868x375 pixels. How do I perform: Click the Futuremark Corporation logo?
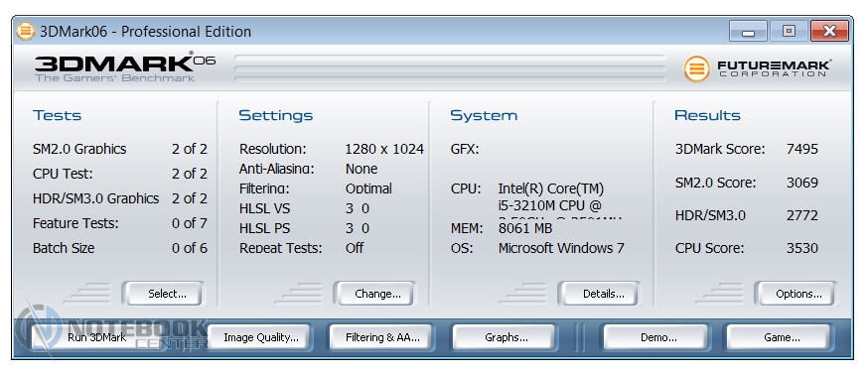pos(758,68)
